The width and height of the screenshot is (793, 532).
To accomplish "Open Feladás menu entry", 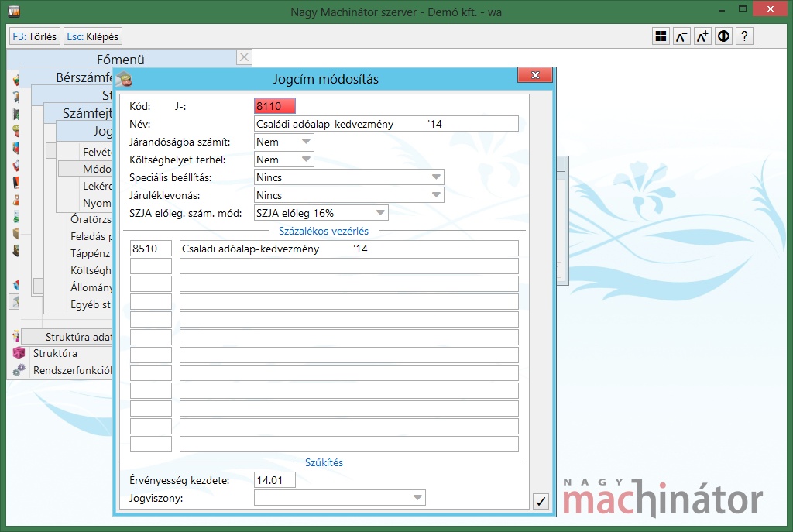I will point(91,236).
